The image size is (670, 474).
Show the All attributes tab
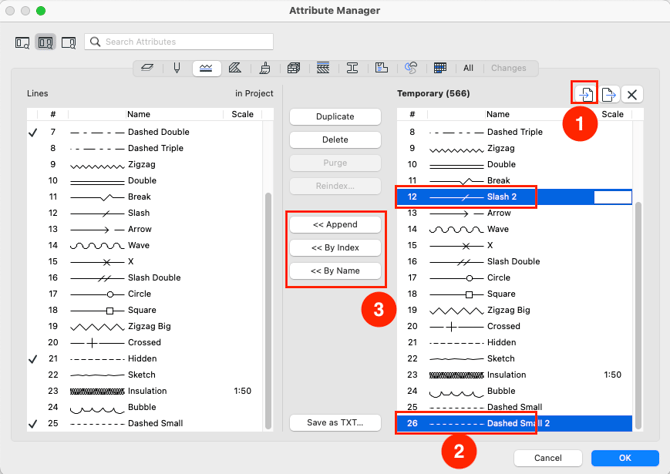coord(468,68)
